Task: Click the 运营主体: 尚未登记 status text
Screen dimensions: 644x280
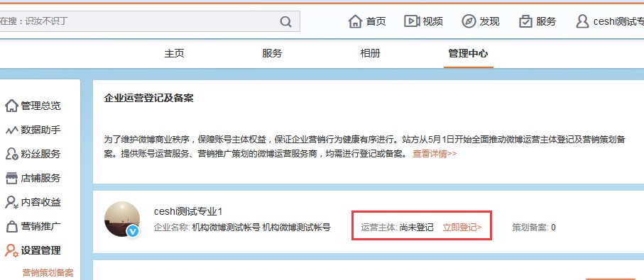Action: click(397, 228)
